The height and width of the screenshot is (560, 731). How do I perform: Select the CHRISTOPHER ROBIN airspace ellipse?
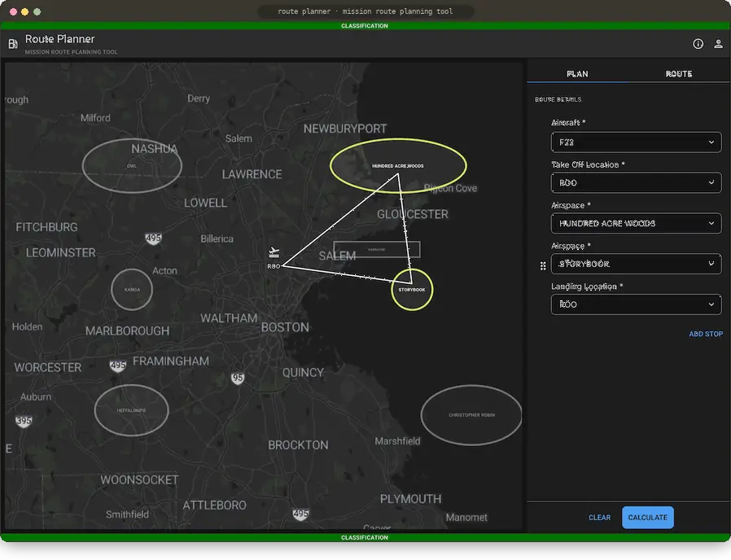471,415
